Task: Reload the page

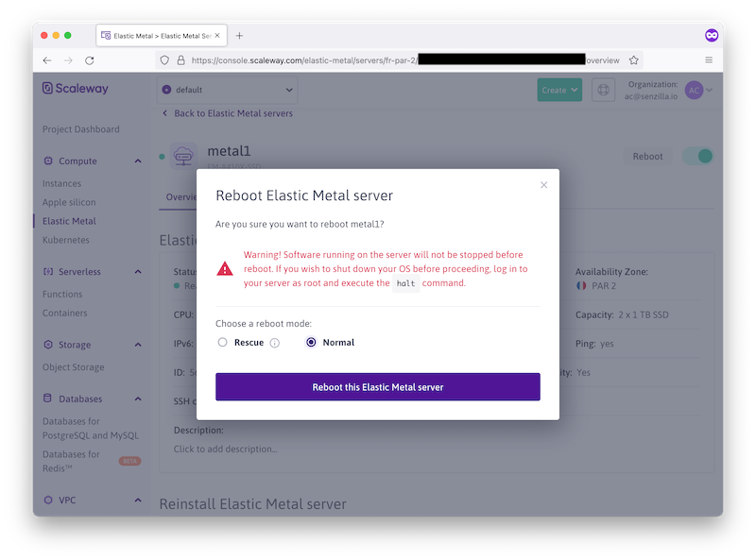Action: [90, 60]
